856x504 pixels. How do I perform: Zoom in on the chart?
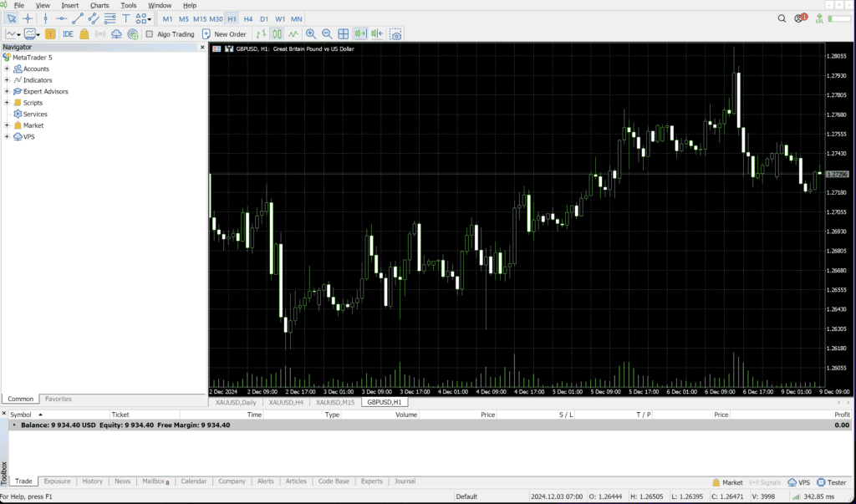coord(311,34)
